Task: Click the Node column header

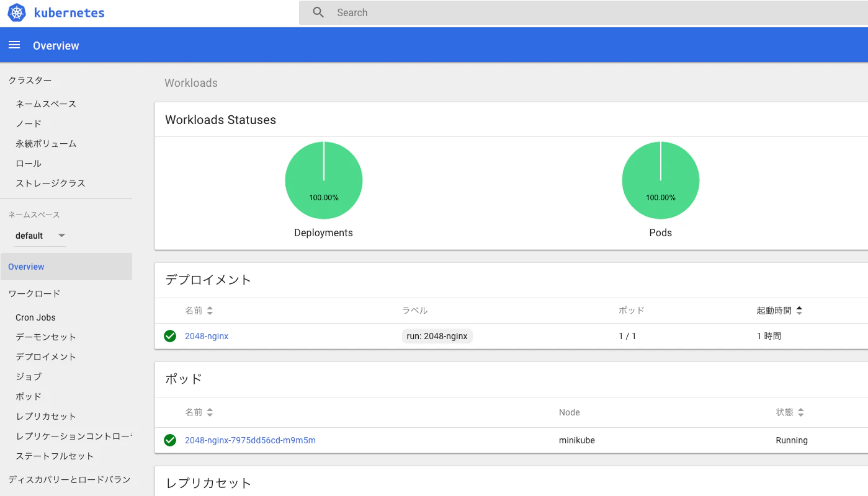Action: point(570,412)
